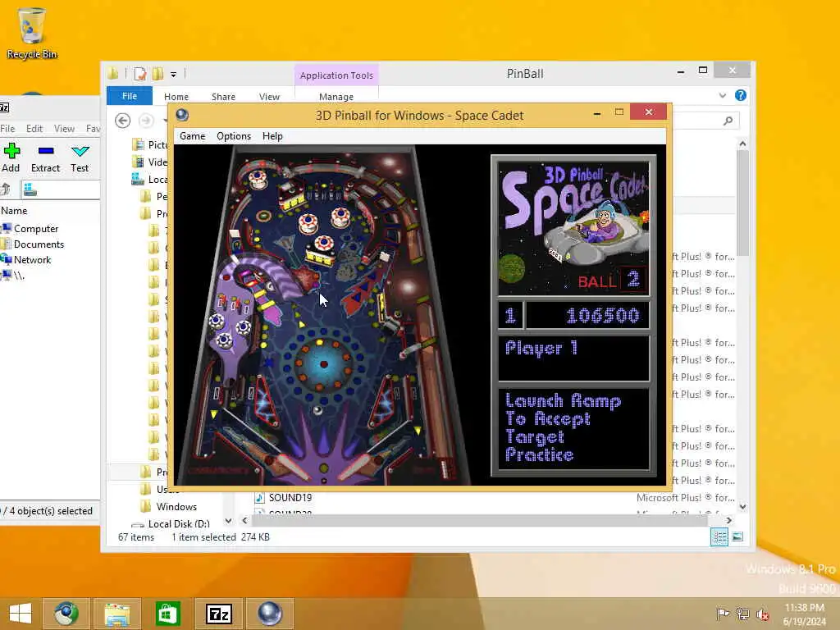Click the pinball icon in the Pinball title bar

[182, 115]
